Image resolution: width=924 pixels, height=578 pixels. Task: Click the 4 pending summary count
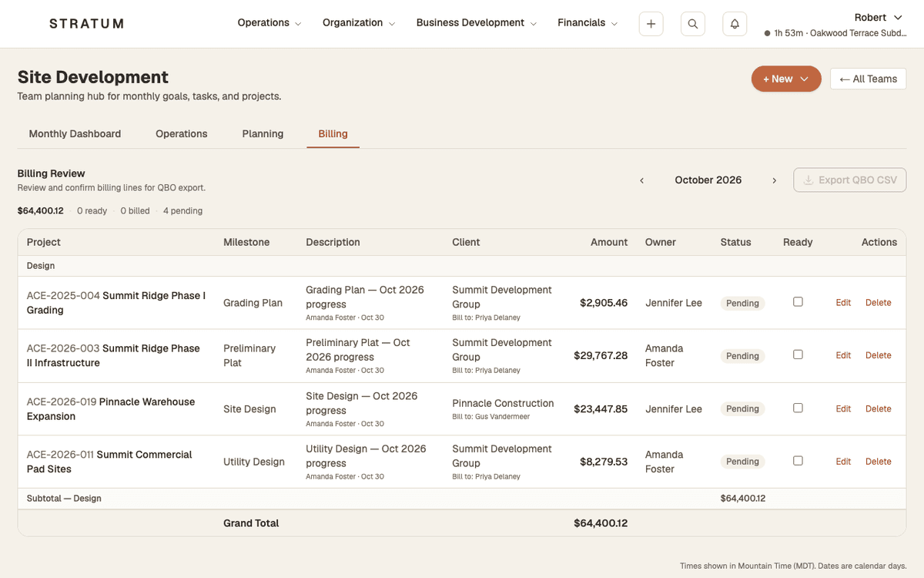(x=182, y=210)
